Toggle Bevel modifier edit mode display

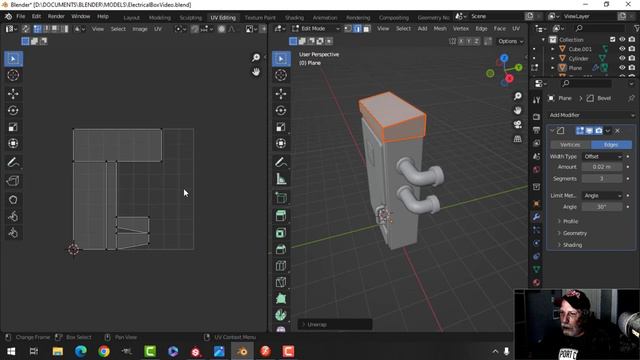click(580, 131)
